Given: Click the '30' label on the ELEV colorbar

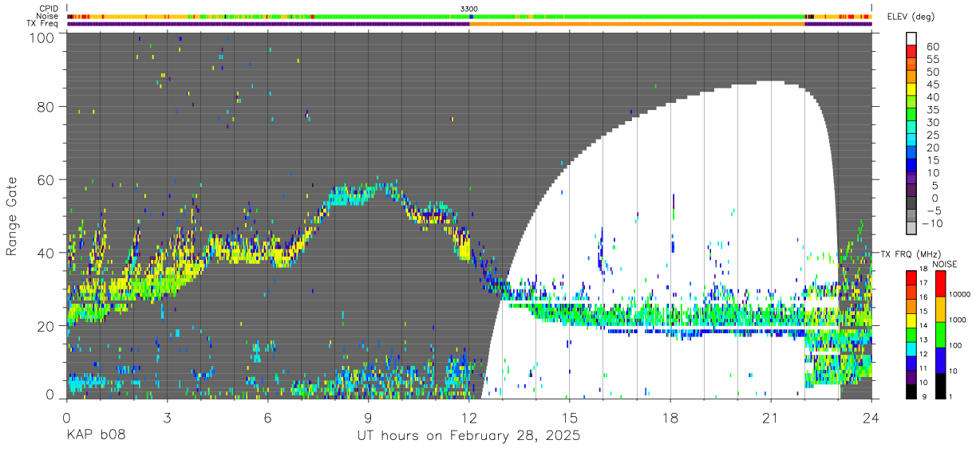Looking at the screenshot, I should (932, 122).
